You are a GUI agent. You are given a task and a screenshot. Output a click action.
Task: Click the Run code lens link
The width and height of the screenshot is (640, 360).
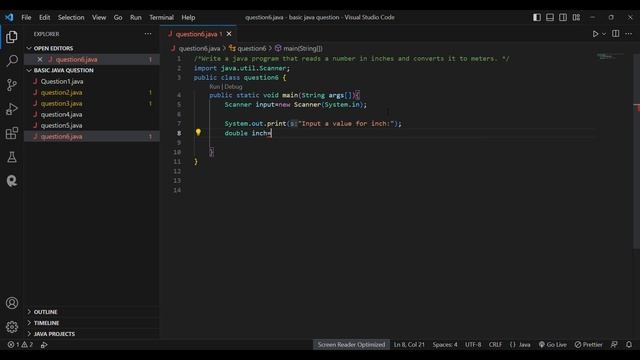click(214, 87)
